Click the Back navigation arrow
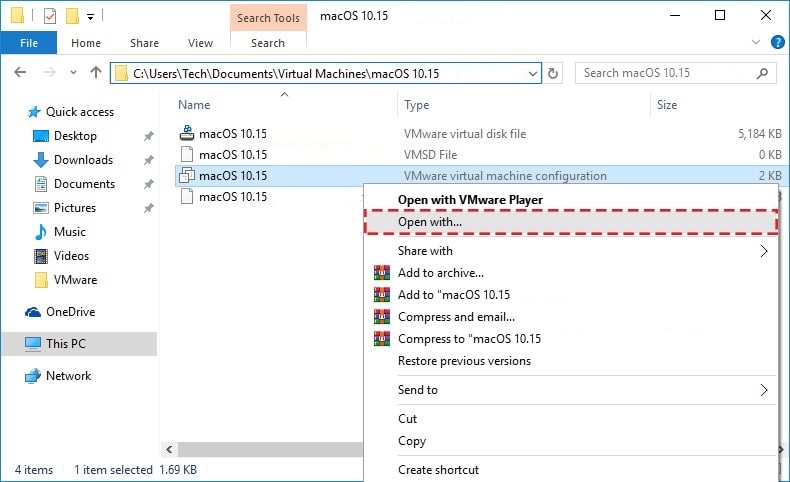The width and height of the screenshot is (790, 482). (x=20, y=73)
